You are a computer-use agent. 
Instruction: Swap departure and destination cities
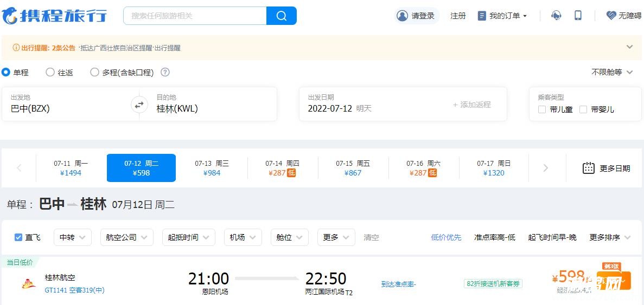coord(139,105)
